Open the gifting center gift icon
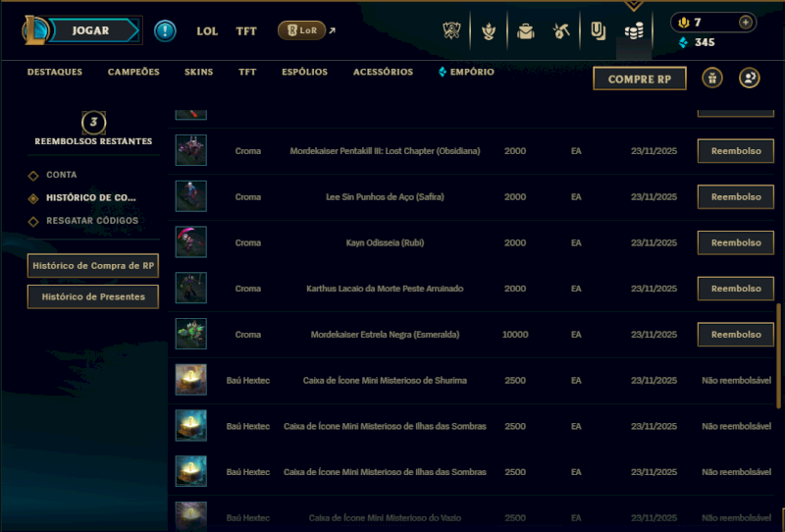Image resolution: width=785 pixels, height=532 pixels. [x=712, y=79]
